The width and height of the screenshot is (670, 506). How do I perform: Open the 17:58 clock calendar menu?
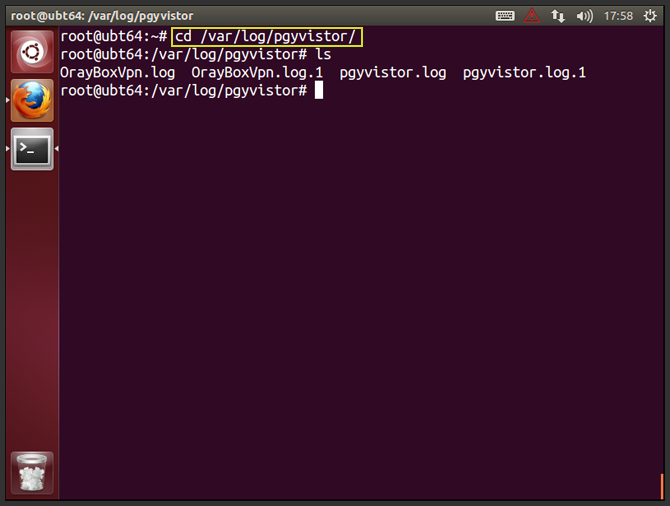(x=618, y=16)
